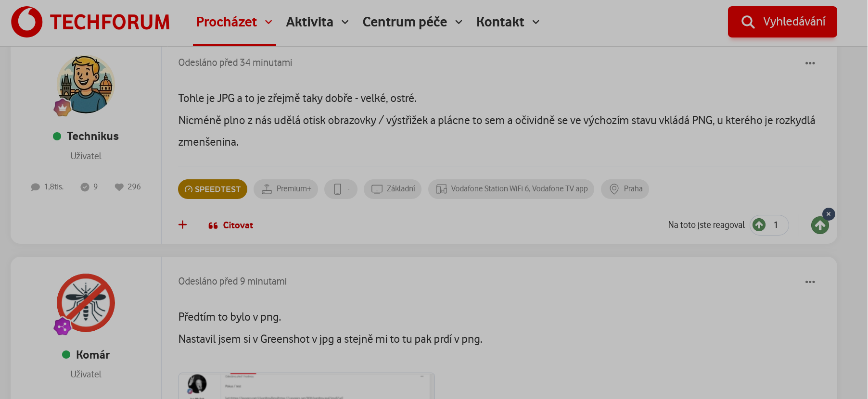Open Technikus user avatar

click(86, 85)
